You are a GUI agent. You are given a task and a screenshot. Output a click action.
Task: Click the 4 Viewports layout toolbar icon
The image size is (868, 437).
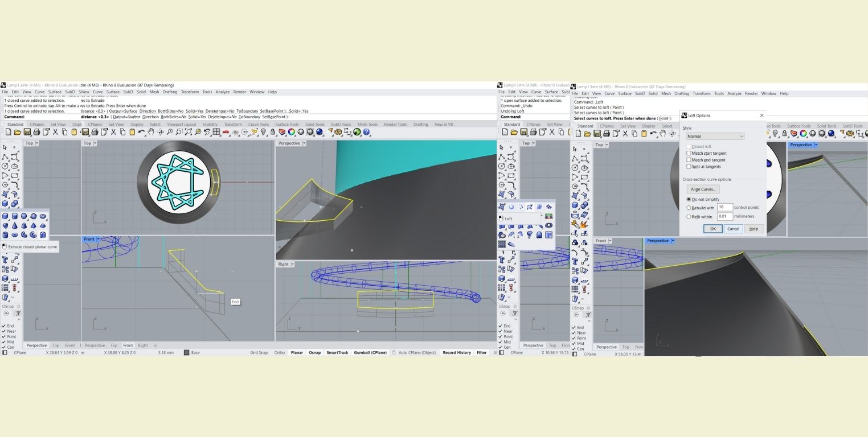click(x=216, y=132)
